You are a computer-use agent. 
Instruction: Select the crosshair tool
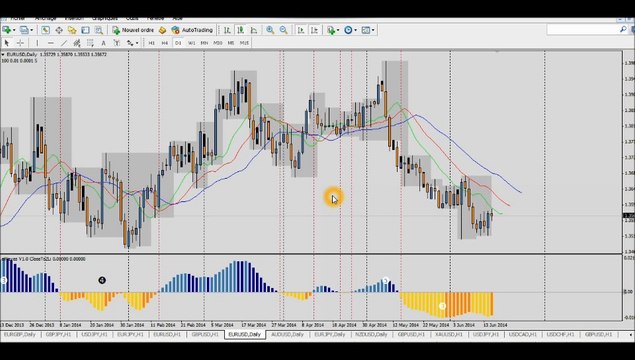(x=20, y=43)
